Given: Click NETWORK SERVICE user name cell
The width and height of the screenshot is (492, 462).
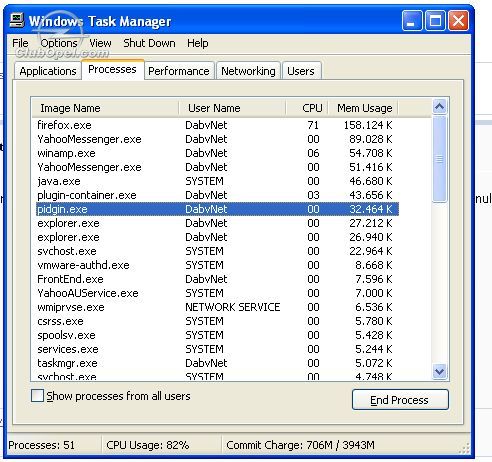Looking at the screenshot, I should [233, 307].
